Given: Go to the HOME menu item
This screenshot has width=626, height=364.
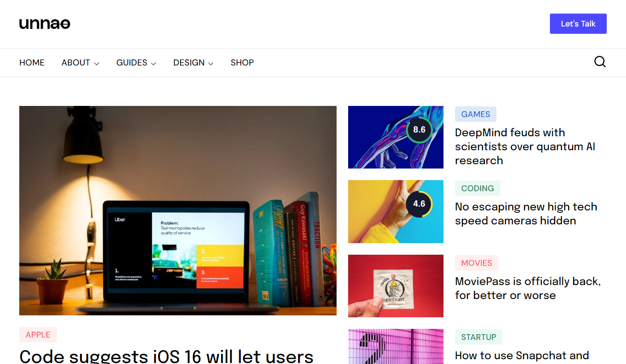Looking at the screenshot, I should 32,62.
